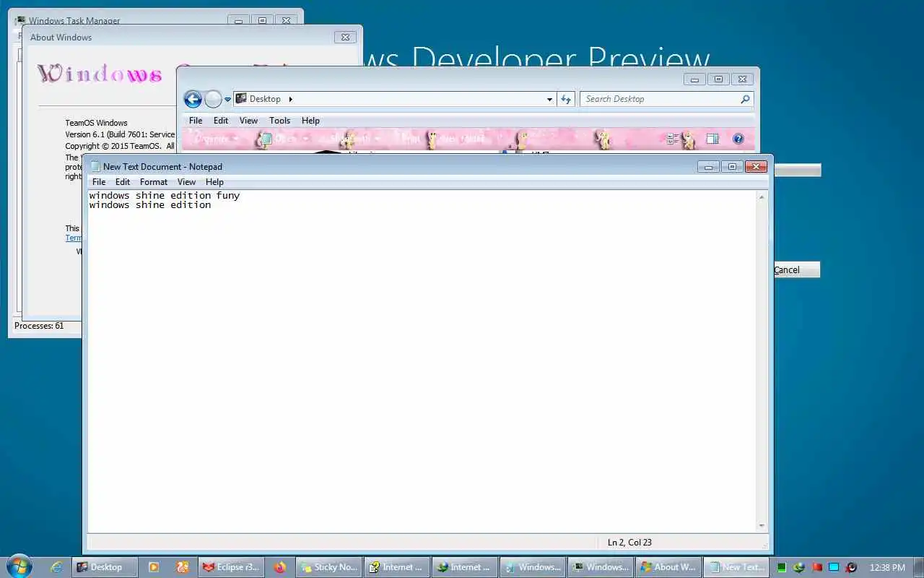Click the Notepad scrollbar up arrow

pos(762,197)
